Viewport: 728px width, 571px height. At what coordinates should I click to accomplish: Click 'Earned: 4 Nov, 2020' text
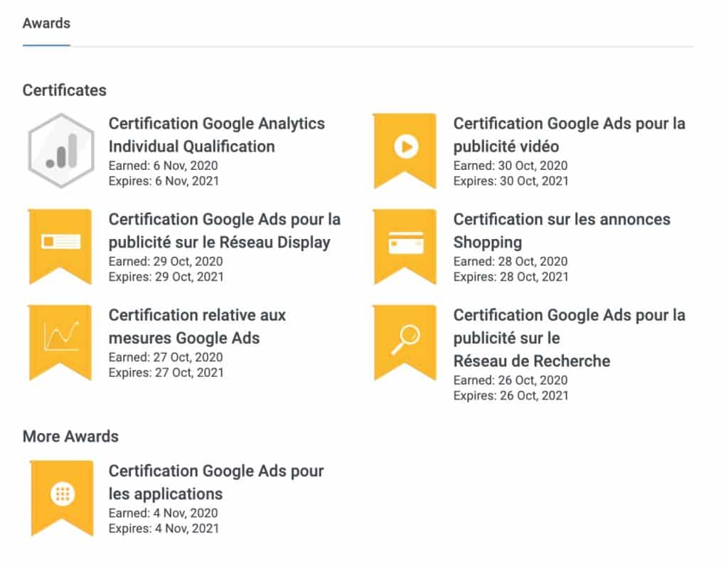tap(163, 513)
